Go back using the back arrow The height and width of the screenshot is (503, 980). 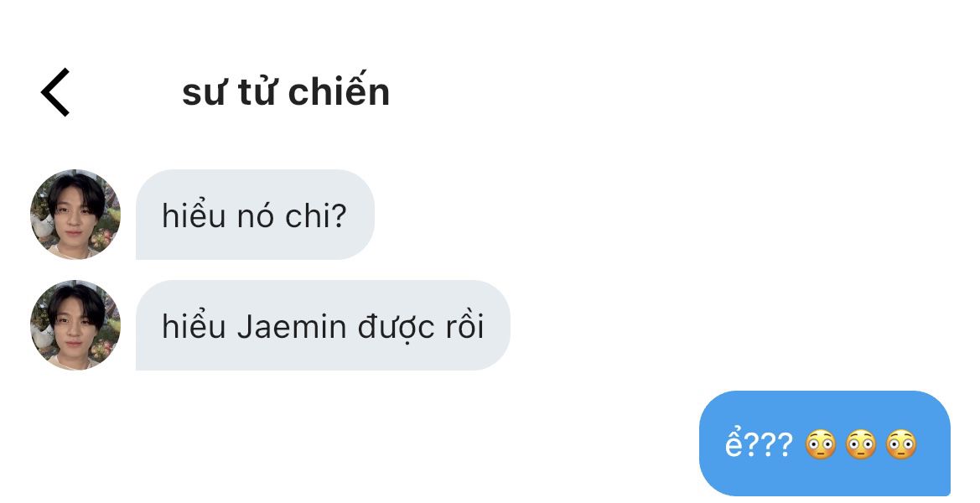tap(55, 92)
